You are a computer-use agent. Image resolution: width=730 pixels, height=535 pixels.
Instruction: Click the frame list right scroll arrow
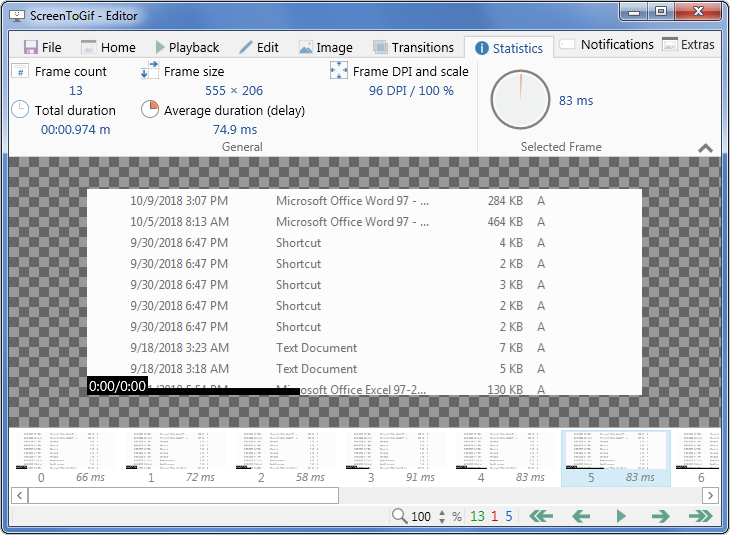pyautogui.click(x=710, y=495)
